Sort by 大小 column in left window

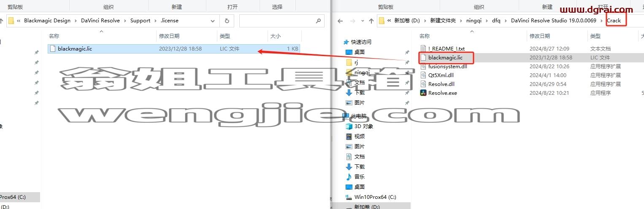click(275, 36)
